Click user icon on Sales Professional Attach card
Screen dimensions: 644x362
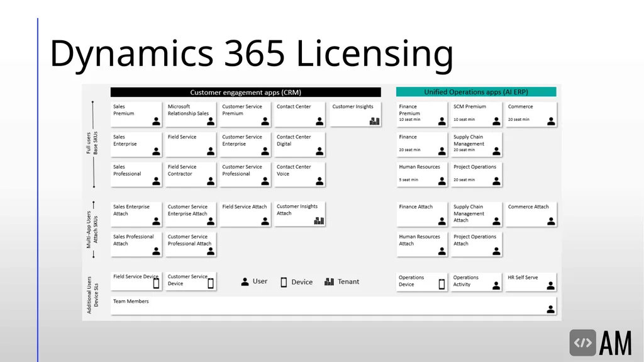click(x=156, y=251)
